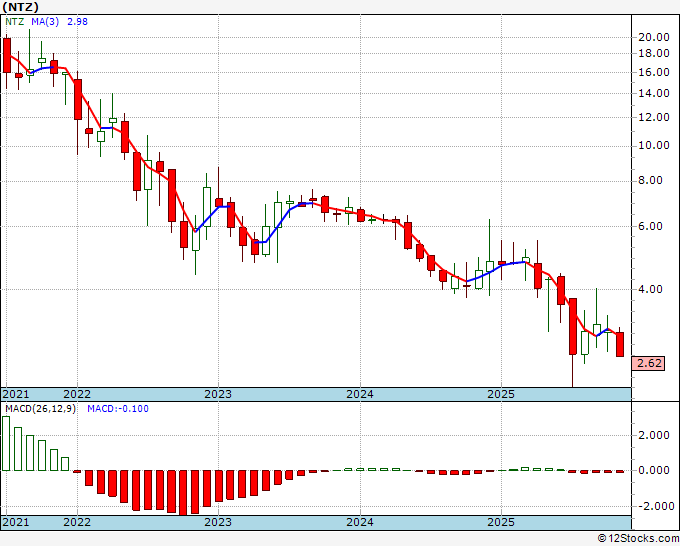
Task: Click the (NTZ) chart title
Action: pyautogui.click(x=20, y=7)
